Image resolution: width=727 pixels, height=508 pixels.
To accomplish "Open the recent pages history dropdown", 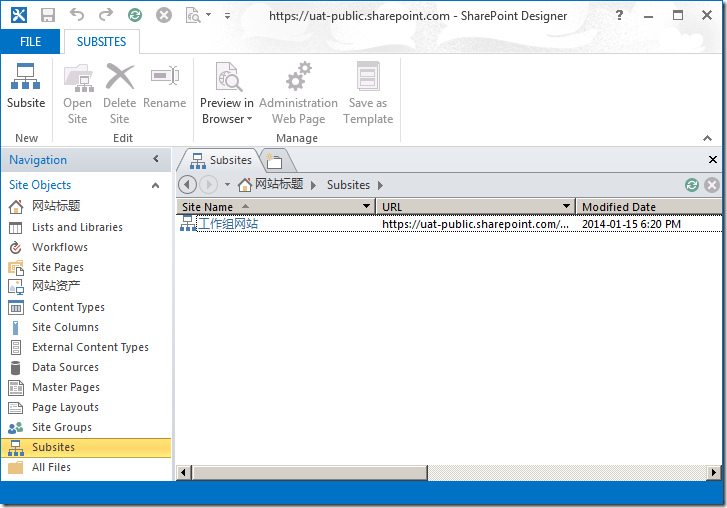I will (x=227, y=184).
